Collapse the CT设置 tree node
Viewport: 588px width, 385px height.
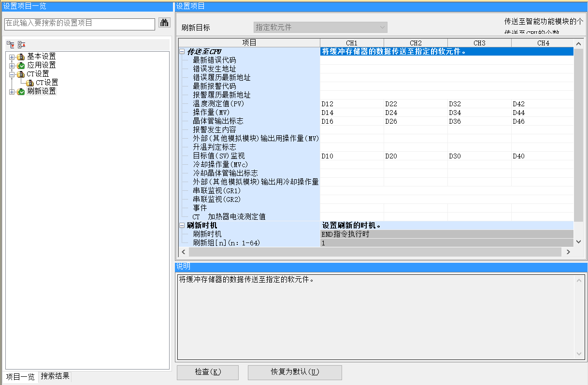coord(12,74)
